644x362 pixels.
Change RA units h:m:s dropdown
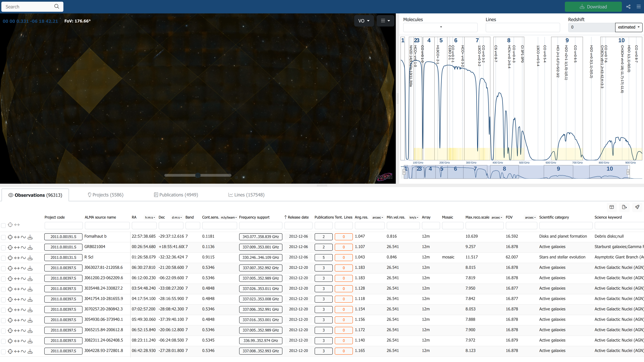pyautogui.click(x=150, y=218)
